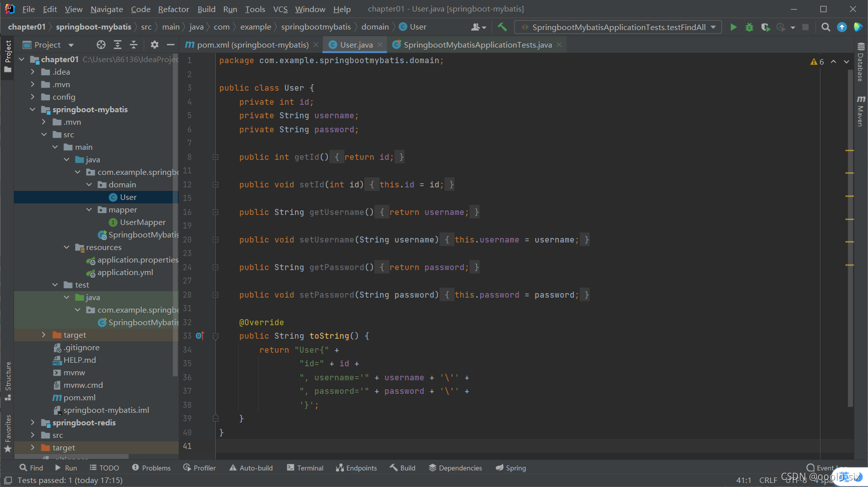Run the selected test configuration

point(733,27)
